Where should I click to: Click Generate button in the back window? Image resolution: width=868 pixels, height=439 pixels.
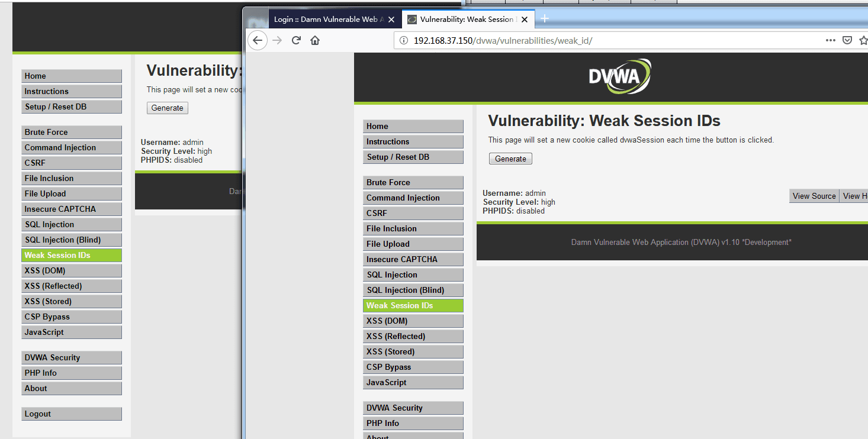click(x=168, y=108)
